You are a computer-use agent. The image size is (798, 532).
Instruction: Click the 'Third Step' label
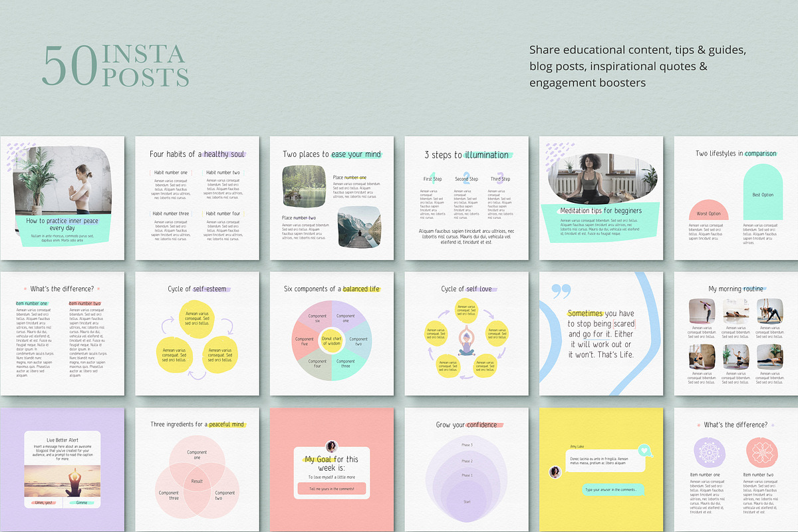(x=500, y=179)
